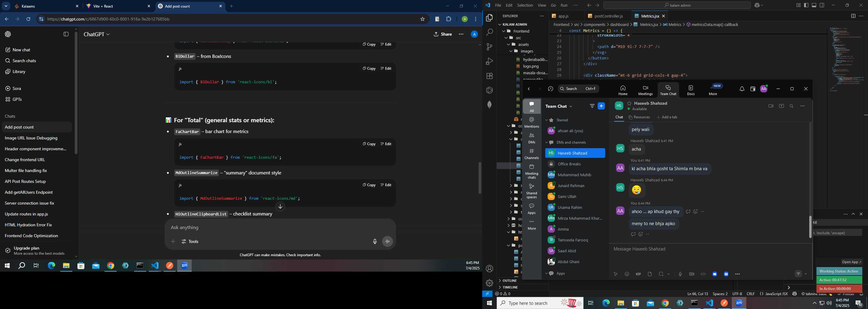Show DMs in Zoom sidebar
Screen dimensions: 868x309
[x=532, y=138]
